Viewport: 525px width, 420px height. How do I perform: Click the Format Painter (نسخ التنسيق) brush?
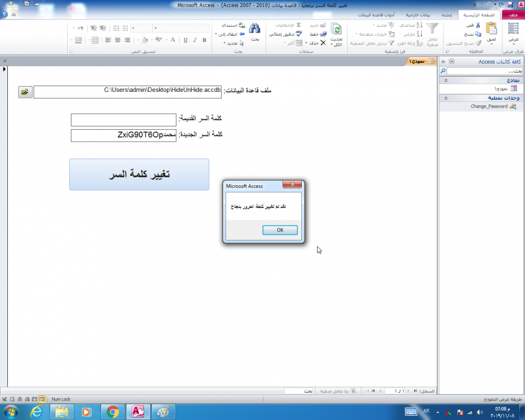478,43
